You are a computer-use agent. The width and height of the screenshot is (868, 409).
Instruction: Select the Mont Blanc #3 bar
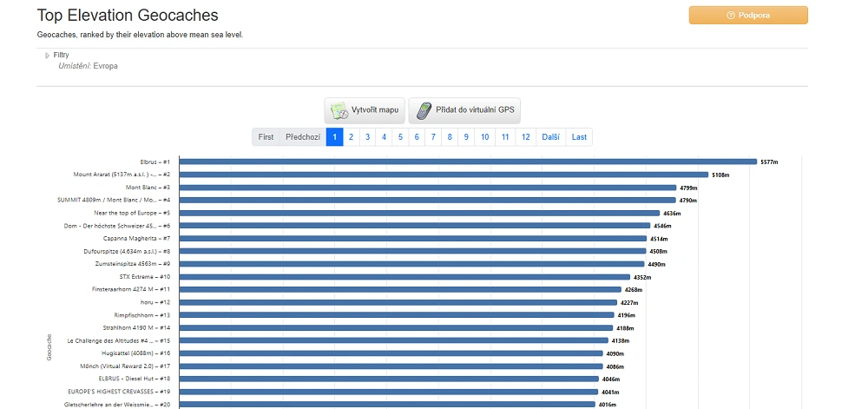pyautogui.click(x=427, y=188)
